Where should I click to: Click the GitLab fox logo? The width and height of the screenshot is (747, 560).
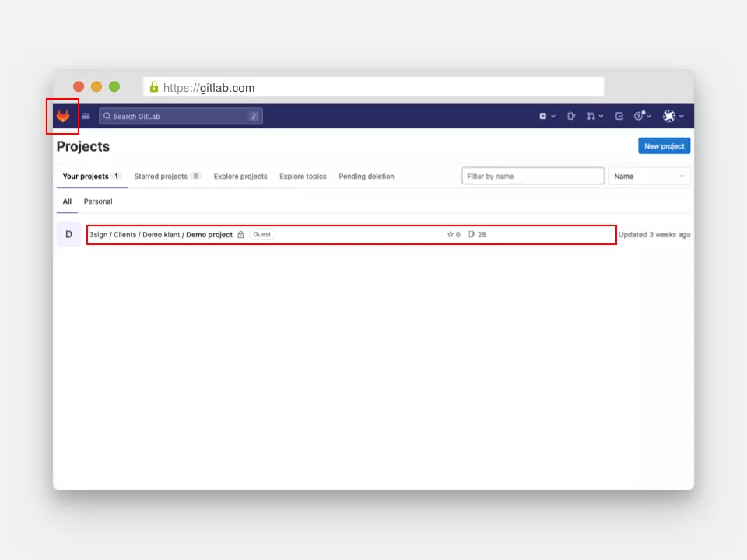(62, 116)
